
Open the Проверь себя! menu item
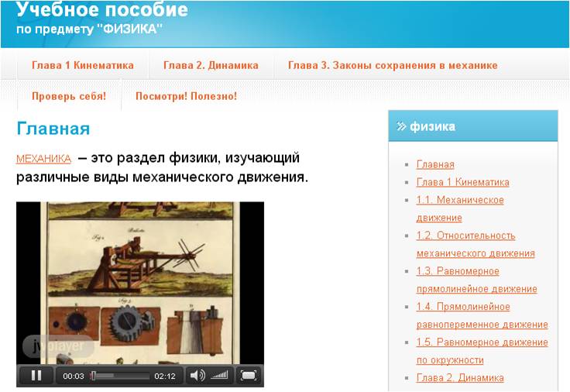[x=69, y=97]
